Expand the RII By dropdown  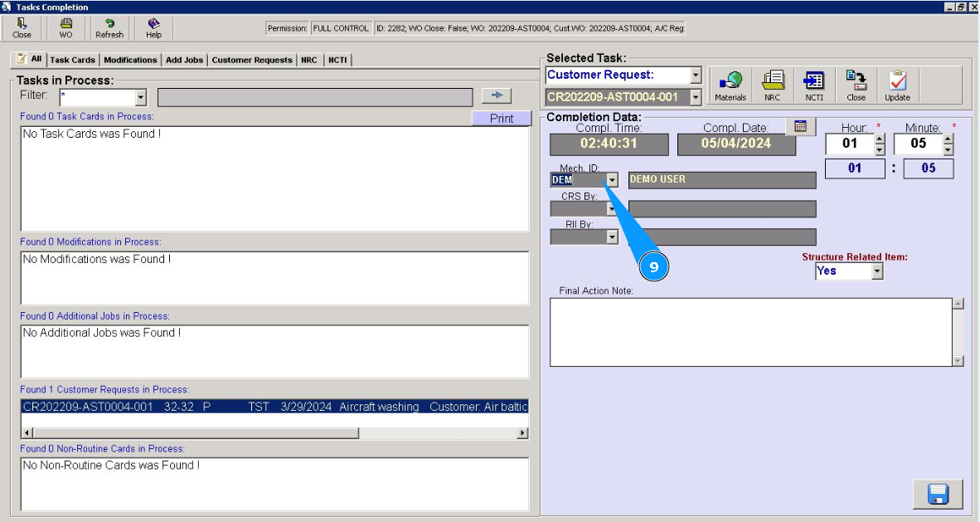613,237
